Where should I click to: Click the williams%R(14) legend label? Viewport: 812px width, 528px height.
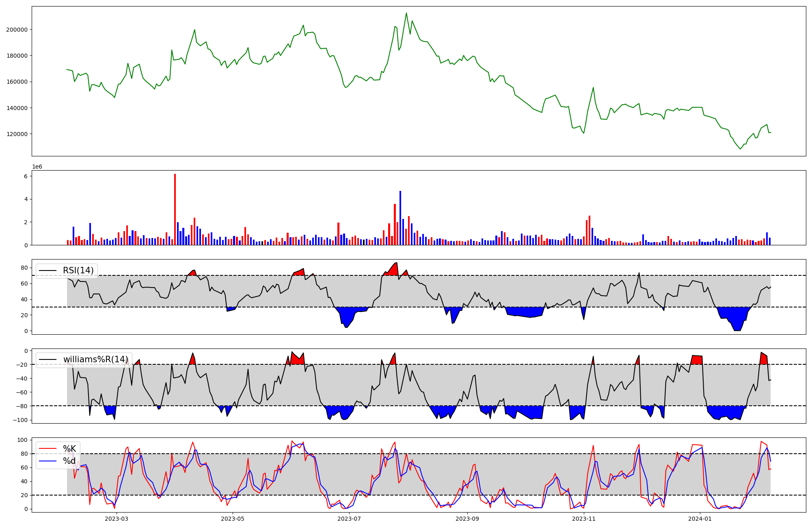[95, 359]
